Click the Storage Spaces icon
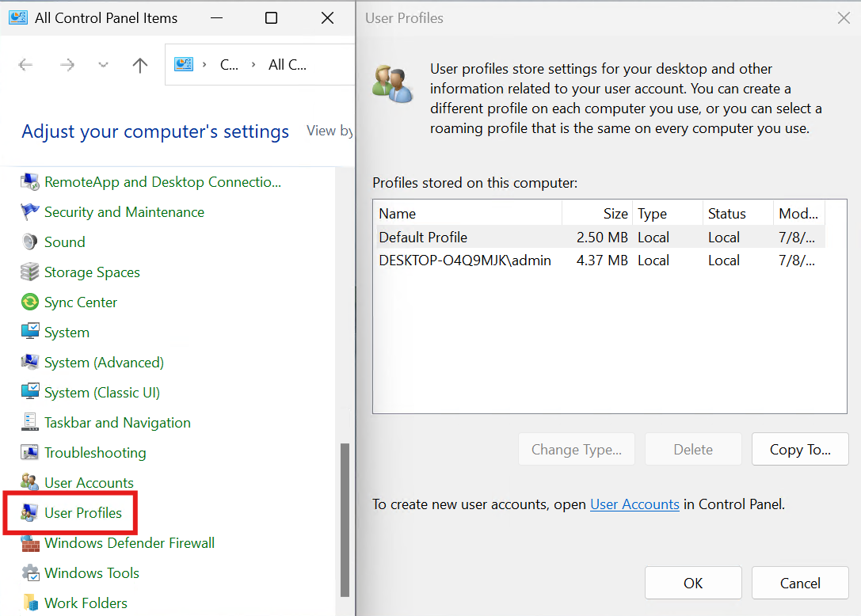This screenshot has height=616, width=861. [x=29, y=272]
